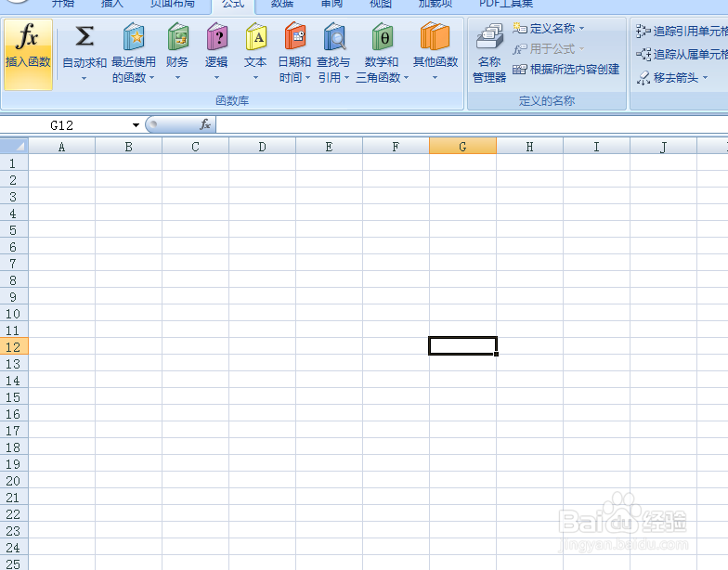Open the 其他函数 orange books icon

[435, 36]
